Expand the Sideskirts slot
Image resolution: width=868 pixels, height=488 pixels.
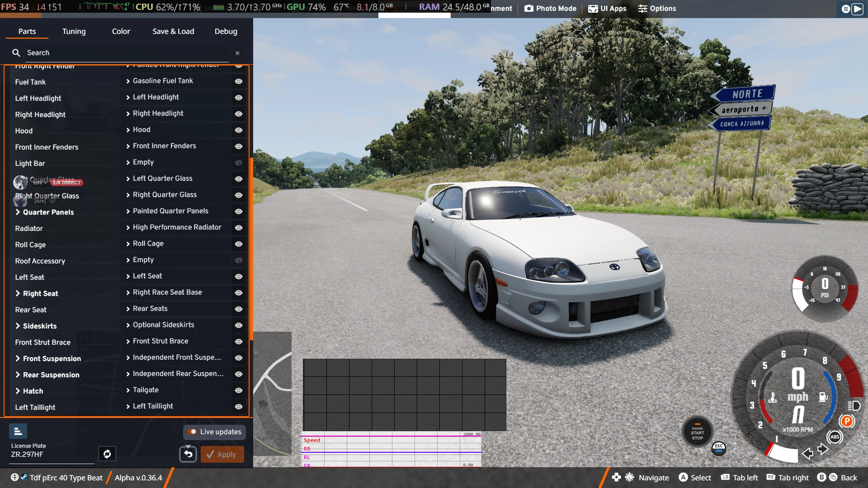(18, 326)
